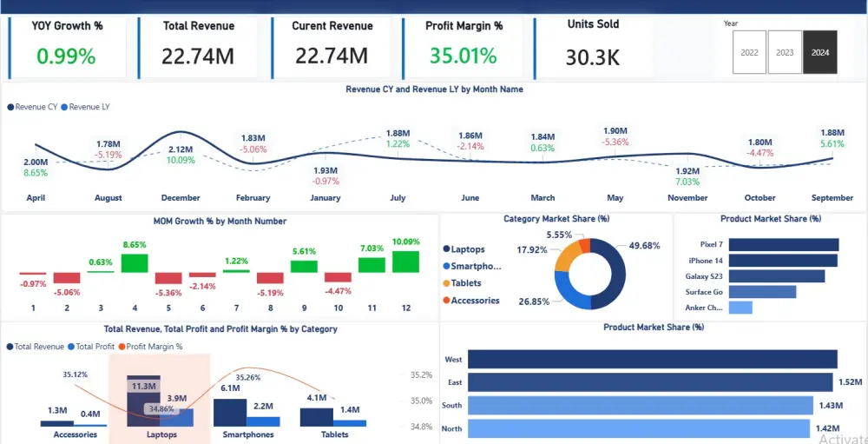Click the month 11 green bar 7.03%
The width and height of the screenshot is (868, 444).
372,265
